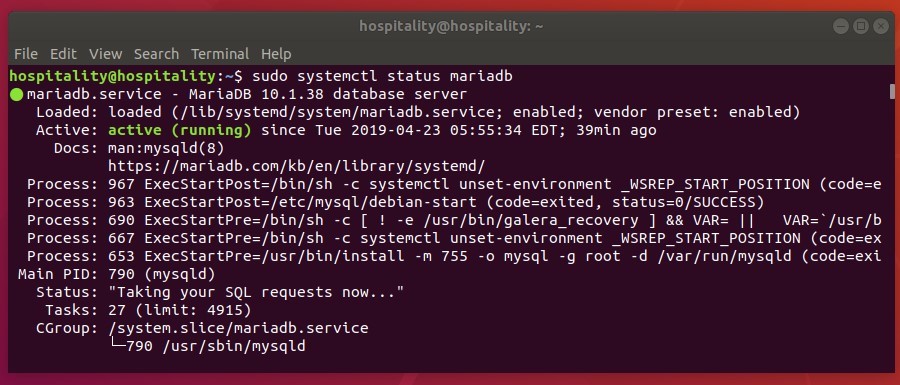Viewport: 900px width, 385px height.
Task: Open the Edit menu
Action: (x=63, y=54)
